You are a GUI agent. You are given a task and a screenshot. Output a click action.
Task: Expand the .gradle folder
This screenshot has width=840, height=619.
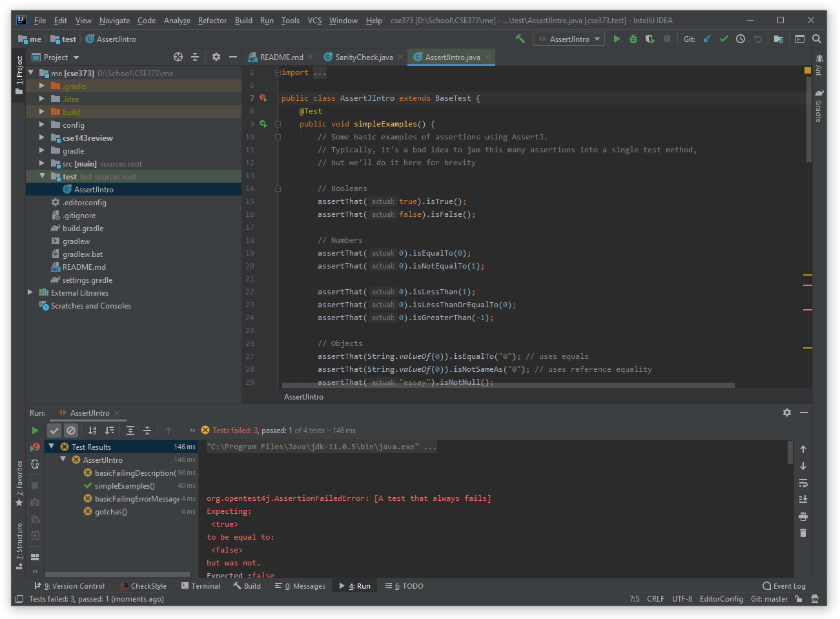[x=42, y=86]
